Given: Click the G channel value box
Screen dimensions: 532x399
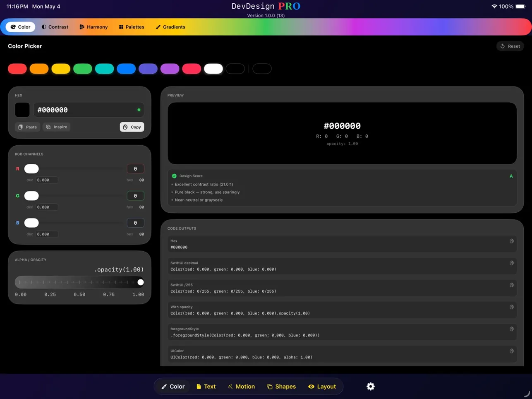Looking at the screenshot, I should click(135, 196).
